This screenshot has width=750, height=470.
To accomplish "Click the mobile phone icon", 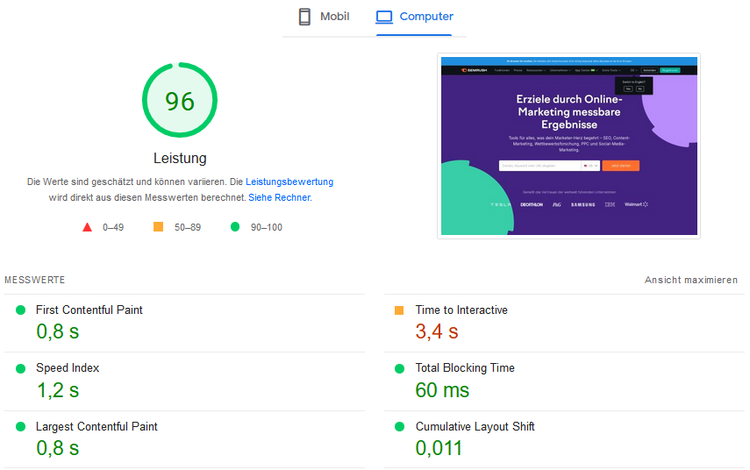I will point(304,17).
